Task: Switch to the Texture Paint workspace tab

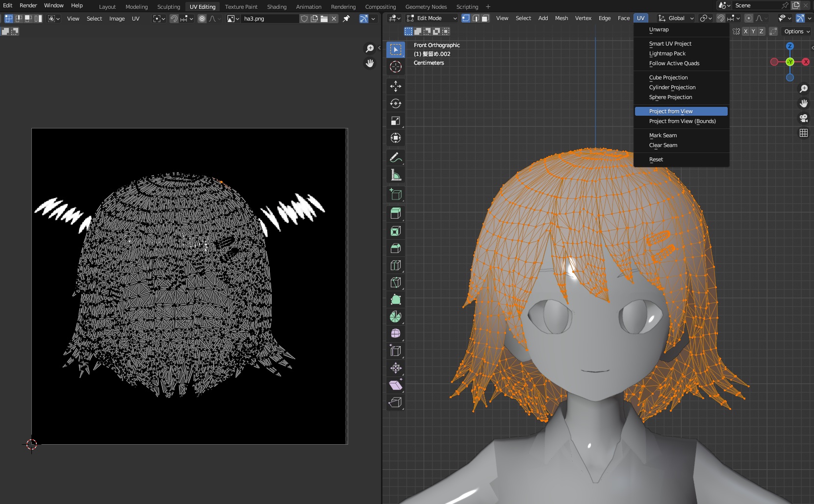Action: click(241, 7)
